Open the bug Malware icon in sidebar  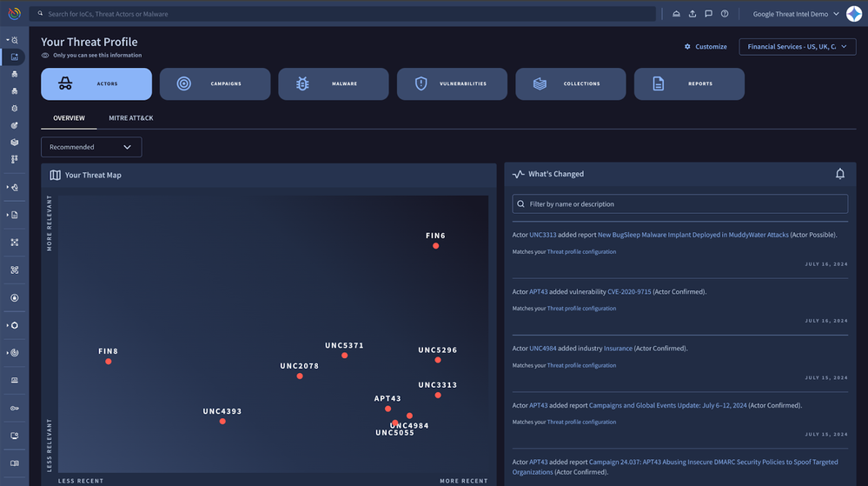pos(15,108)
